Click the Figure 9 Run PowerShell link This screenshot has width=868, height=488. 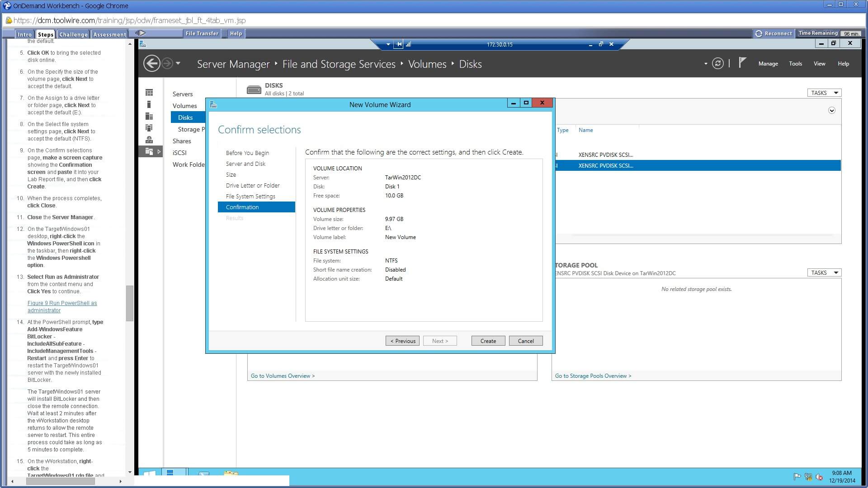pyautogui.click(x=62, y=306)
